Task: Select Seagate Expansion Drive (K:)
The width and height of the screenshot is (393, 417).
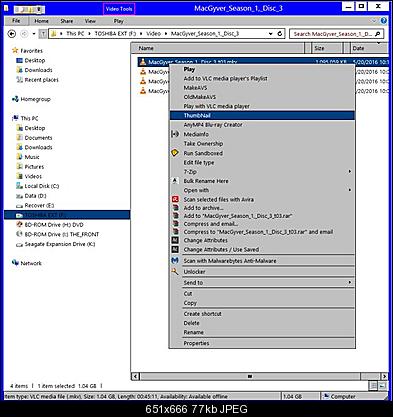Action: click(60, 244)
